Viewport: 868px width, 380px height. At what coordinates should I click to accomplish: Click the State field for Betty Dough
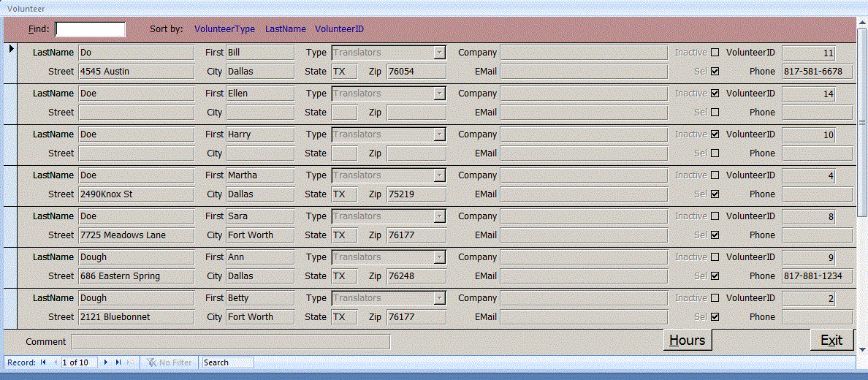click(344, 317)
